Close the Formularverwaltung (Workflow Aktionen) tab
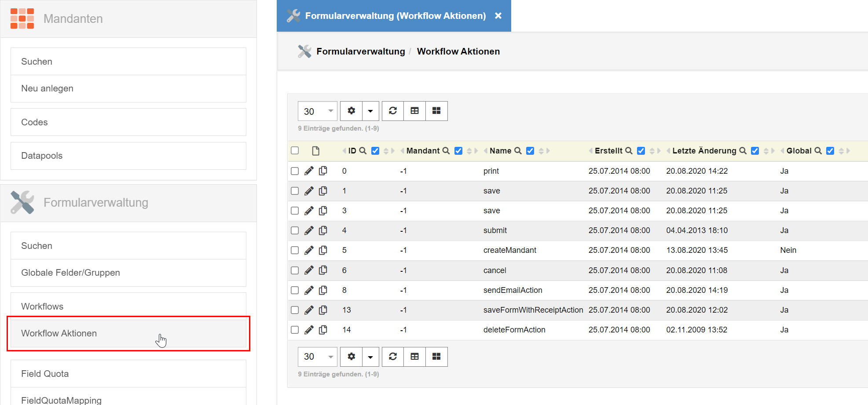The image size is (868, 405). click(x=498, y=16)
